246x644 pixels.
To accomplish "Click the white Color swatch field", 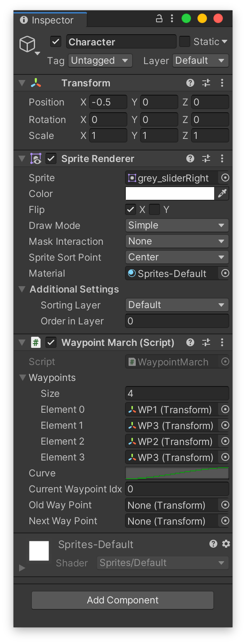I will [170, 193].
